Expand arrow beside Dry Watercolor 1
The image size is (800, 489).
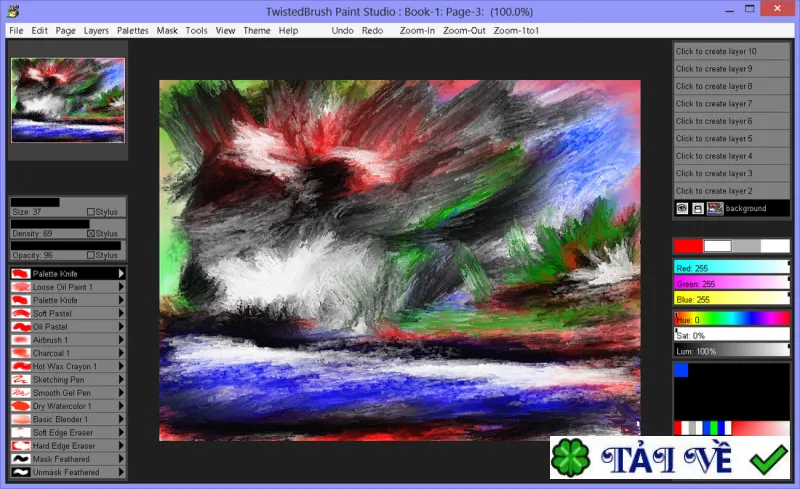click(x=121, y=406)
